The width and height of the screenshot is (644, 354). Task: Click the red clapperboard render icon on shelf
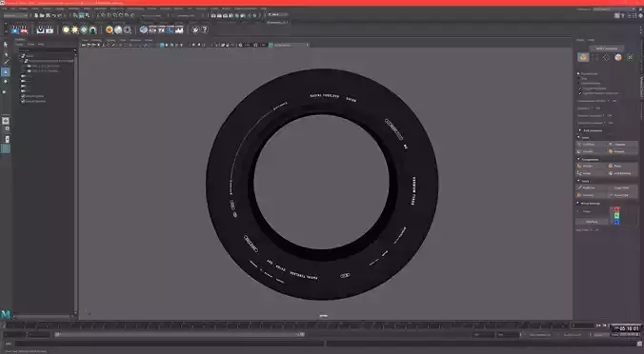tap(24, 29)
